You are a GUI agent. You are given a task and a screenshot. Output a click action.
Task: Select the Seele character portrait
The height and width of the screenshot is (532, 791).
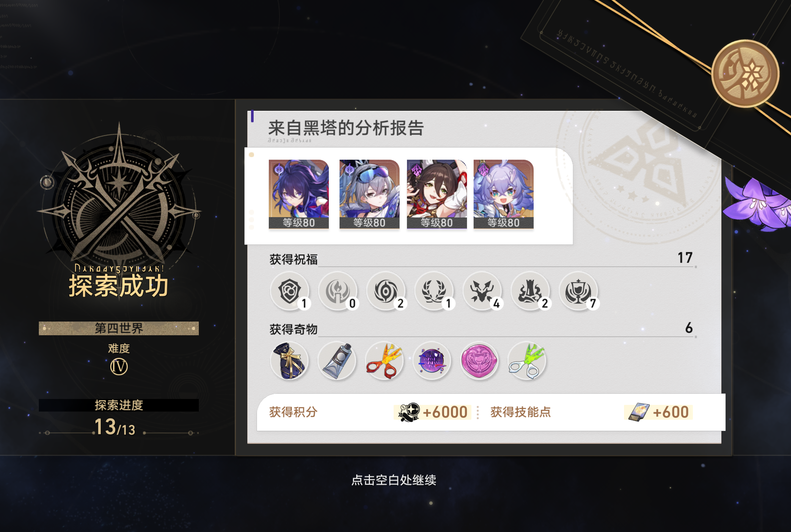coord(299,194)
